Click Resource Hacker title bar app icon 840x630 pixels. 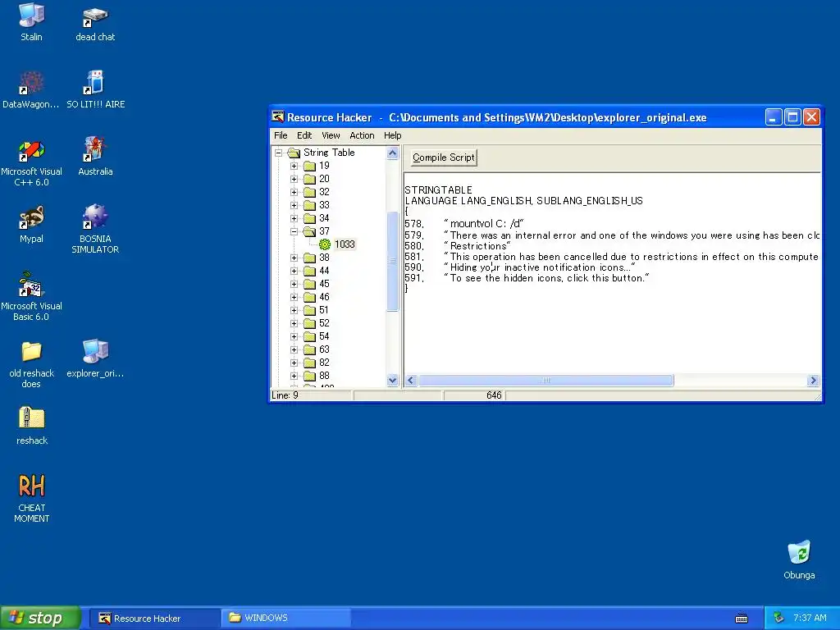click(x=277, y=116)
